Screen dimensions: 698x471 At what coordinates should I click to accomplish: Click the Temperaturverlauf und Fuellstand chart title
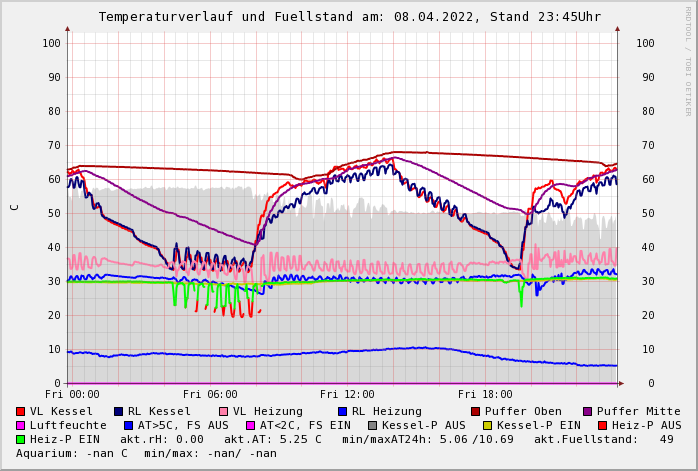pyautogui.click(x=350, y=17)
